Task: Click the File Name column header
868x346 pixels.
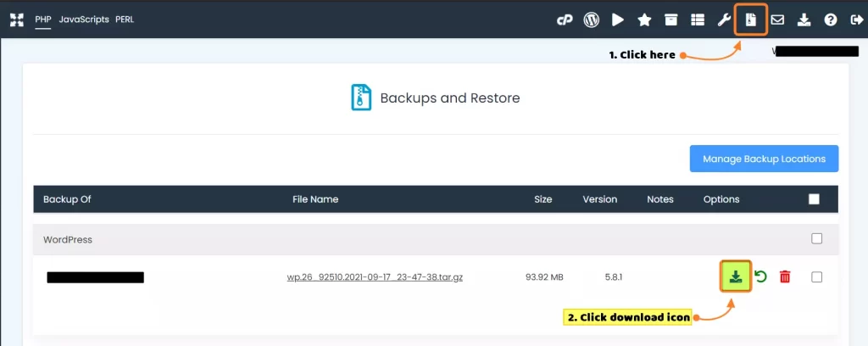Action: tap(315, 199)
